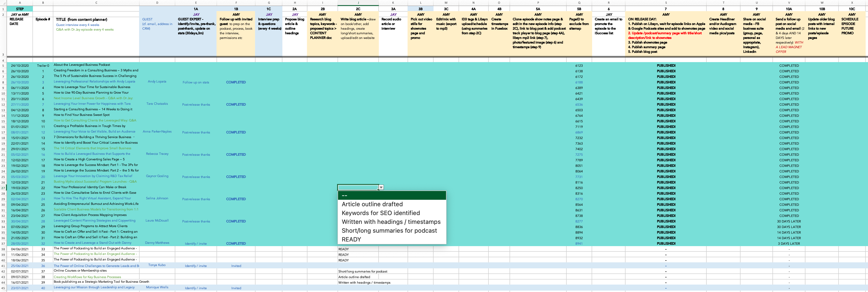Viewport: 868px width, 292px height.
Task: Select 'READY' option in the open dropdown list
Action: tap(392, 239)
